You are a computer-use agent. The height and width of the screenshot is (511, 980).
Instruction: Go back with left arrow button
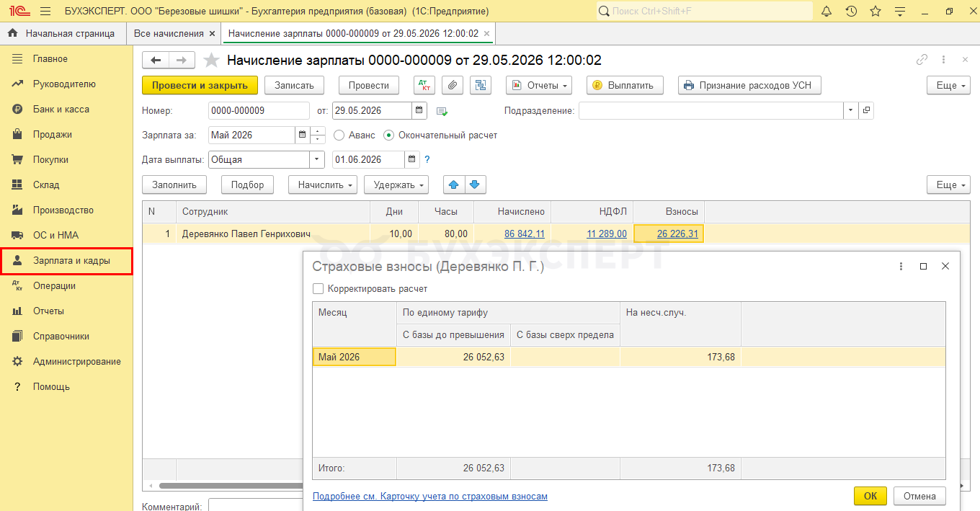pyautogui.click(x=156, y=61)
